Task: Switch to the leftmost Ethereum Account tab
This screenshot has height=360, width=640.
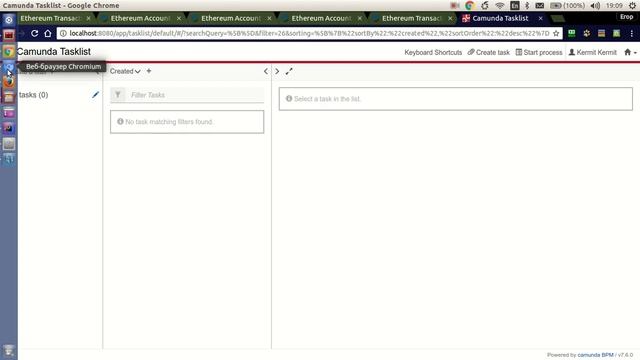Action: tap(140, 18)
